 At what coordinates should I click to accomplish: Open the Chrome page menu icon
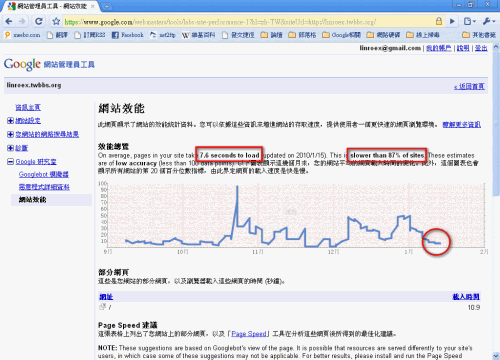[469, 22]
